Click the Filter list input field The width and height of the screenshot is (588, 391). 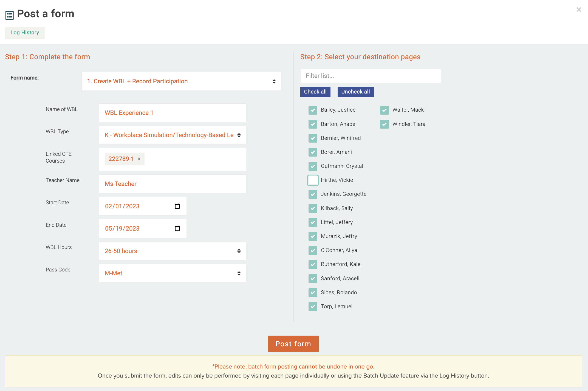pyautogui.click(x=371, y=76)
